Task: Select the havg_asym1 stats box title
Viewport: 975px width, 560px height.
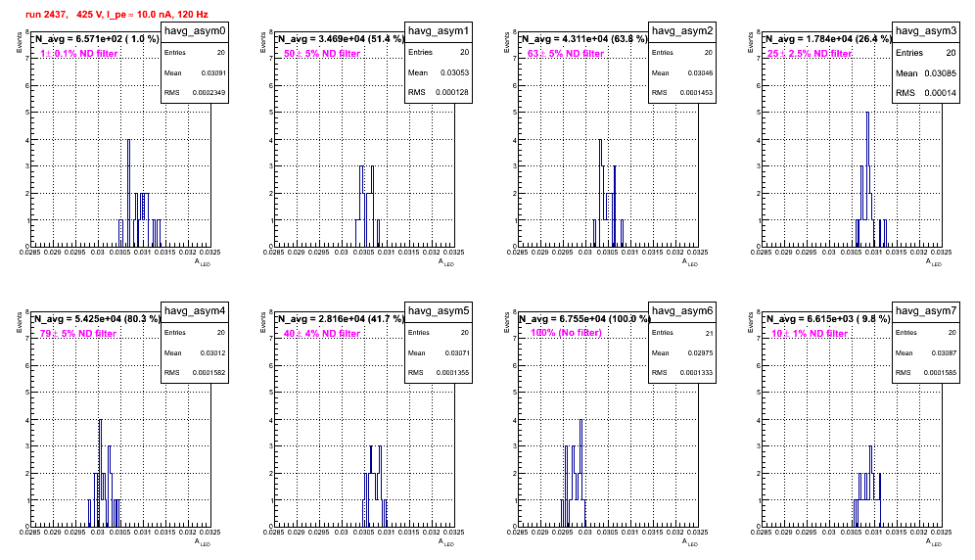Action: (x=439, y=31)
